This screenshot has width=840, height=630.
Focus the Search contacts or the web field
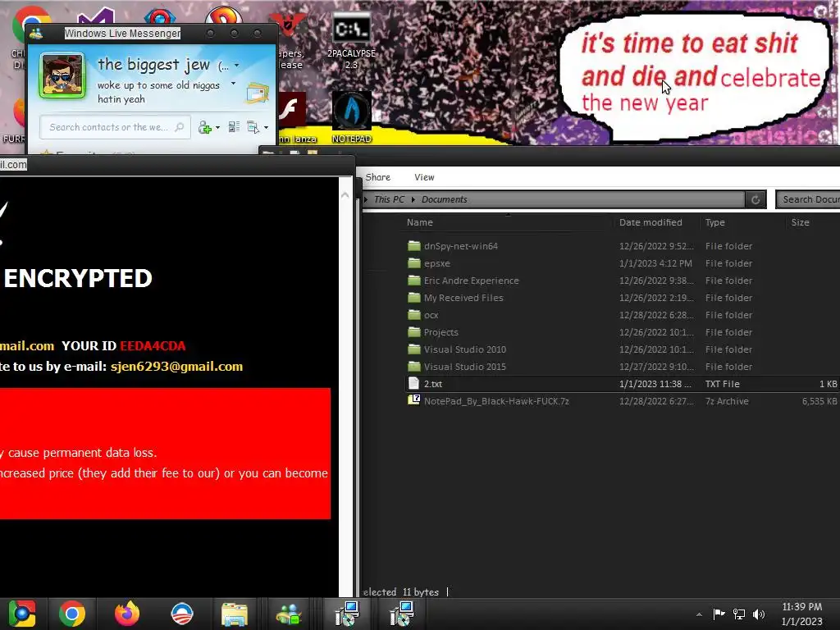[x=115, y=127]
